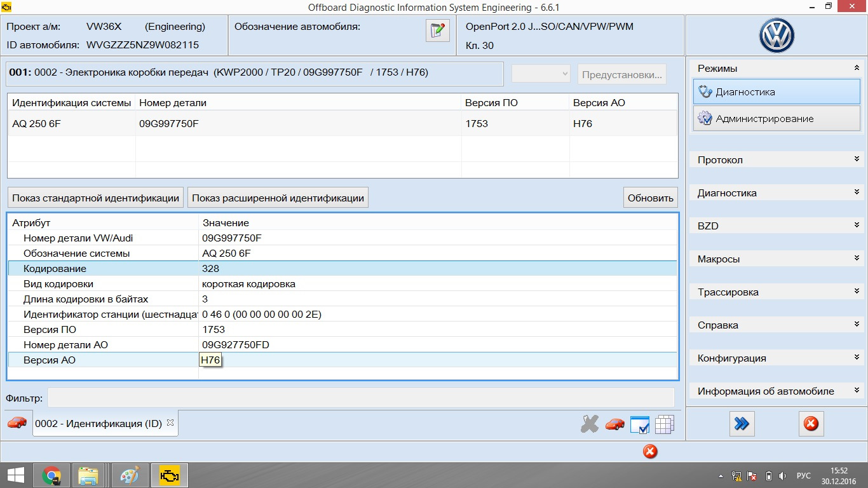This screenshot has width=868, height=488.
Task: Show hidden tray icons arrow
Action: click(721, 476)
